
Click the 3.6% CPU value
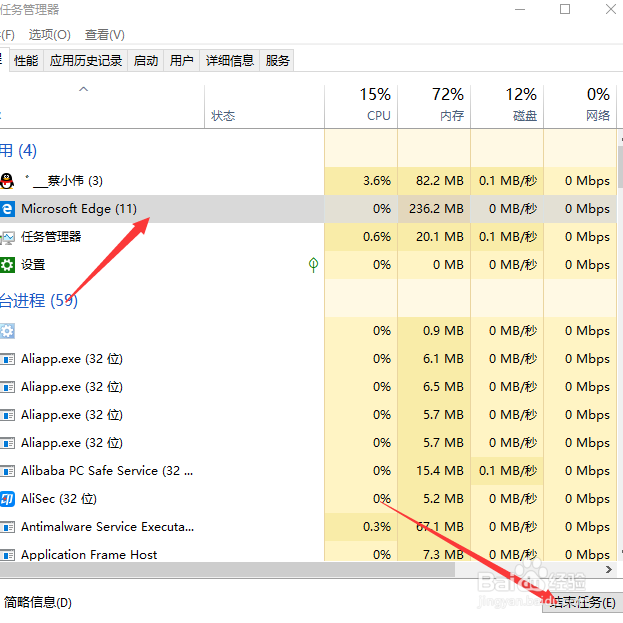377,181
